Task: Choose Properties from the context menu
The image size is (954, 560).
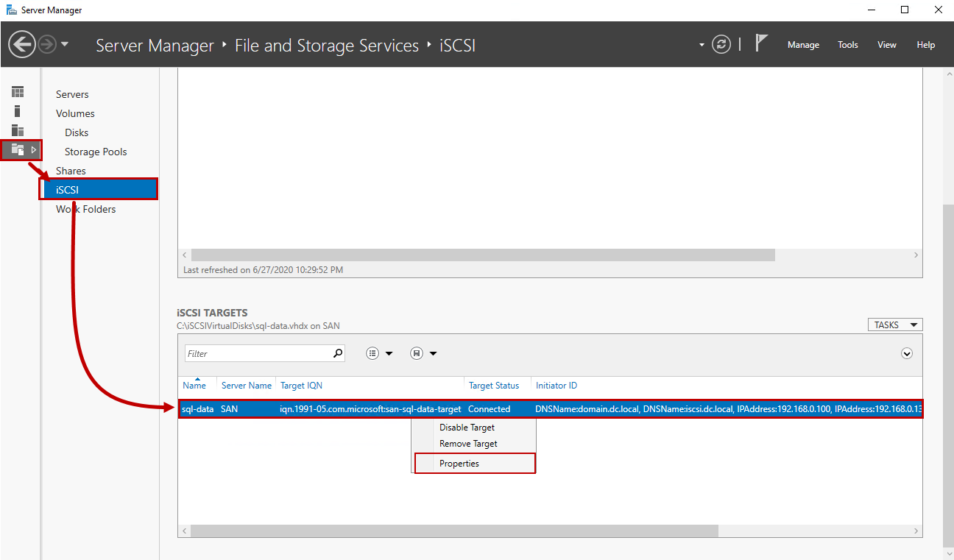Action: [x=459, y=464]
